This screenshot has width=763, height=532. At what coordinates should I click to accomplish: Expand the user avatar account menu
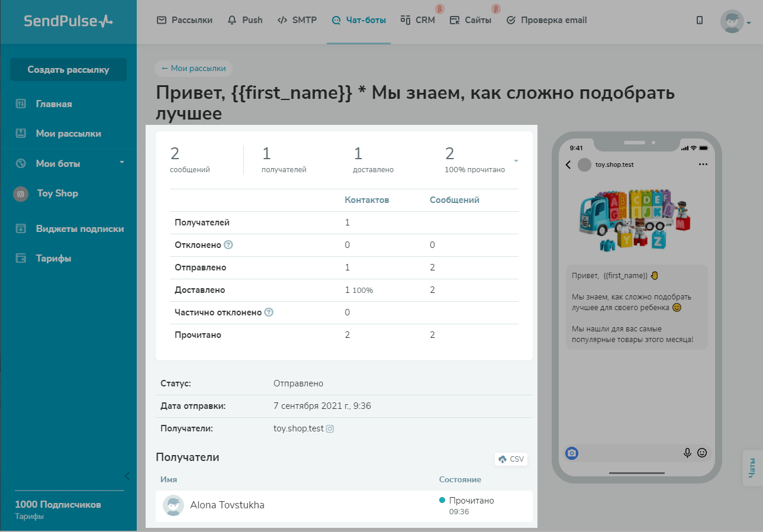[735, 22]
